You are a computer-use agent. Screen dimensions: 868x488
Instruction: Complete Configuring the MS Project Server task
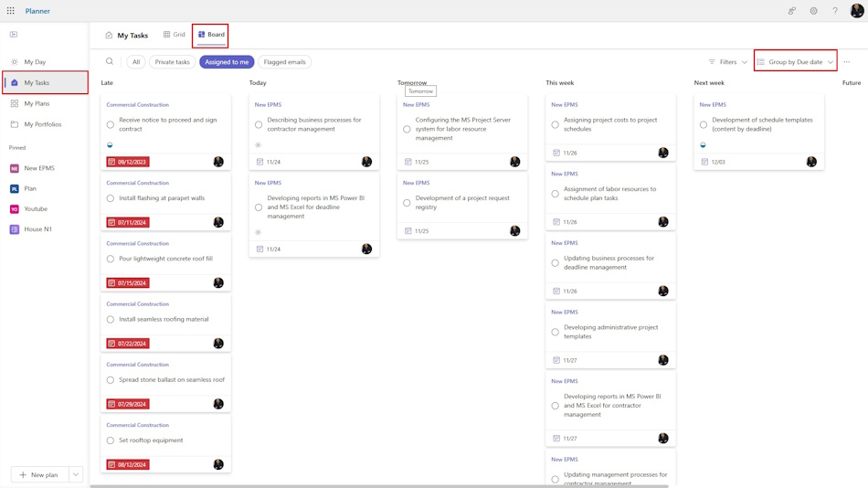tap(407, 129)
